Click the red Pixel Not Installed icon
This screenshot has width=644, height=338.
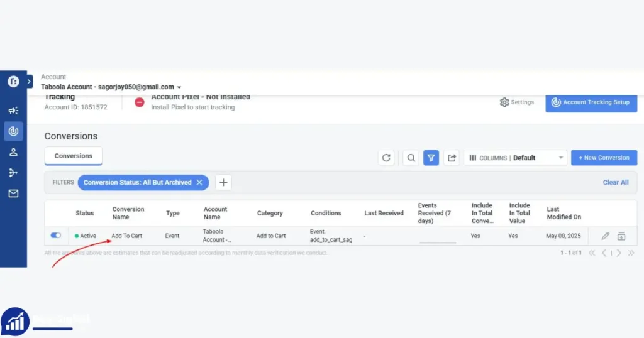pyautogui.click(x=140, y=102)
